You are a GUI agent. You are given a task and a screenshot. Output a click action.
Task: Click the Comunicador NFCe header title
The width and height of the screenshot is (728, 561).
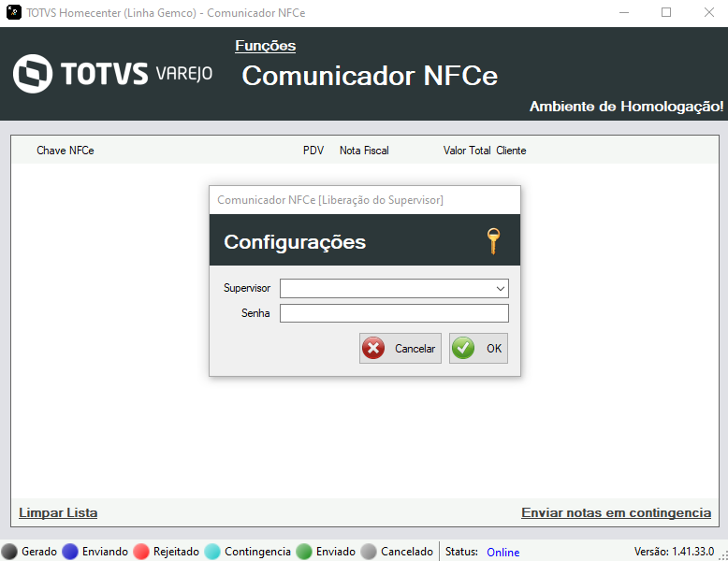click(370, 76)
